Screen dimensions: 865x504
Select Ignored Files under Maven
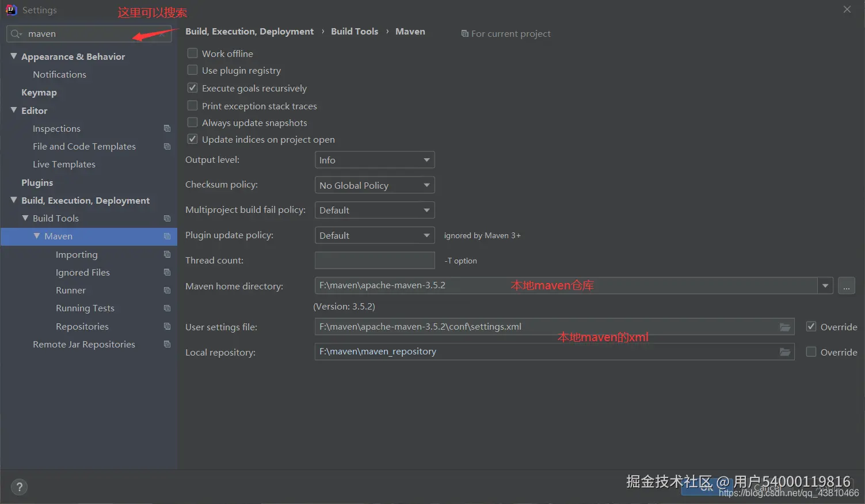[x=83, y=272]
